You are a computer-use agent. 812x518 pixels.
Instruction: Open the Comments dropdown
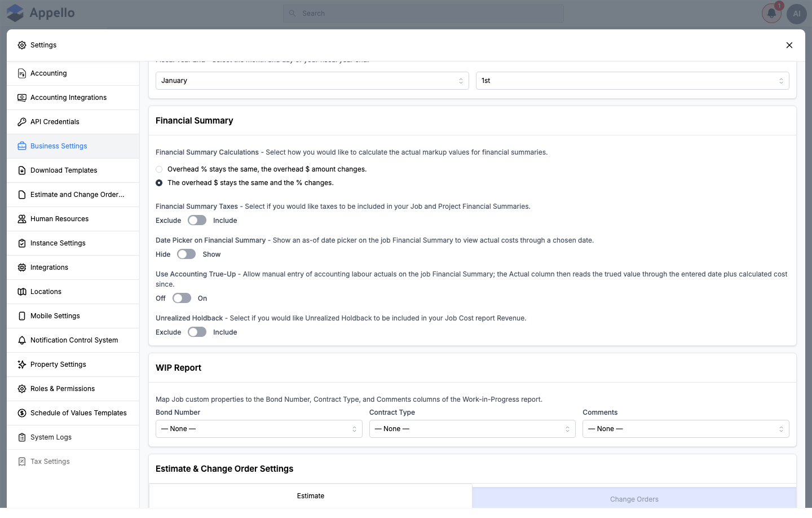click(x=686, y=429)
